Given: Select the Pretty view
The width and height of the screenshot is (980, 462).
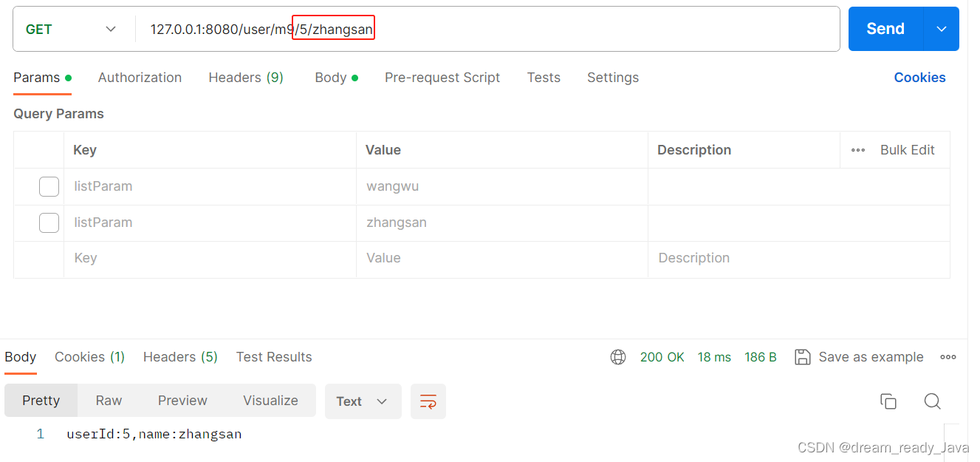Looking at the screenshot, I should [41, 401].
